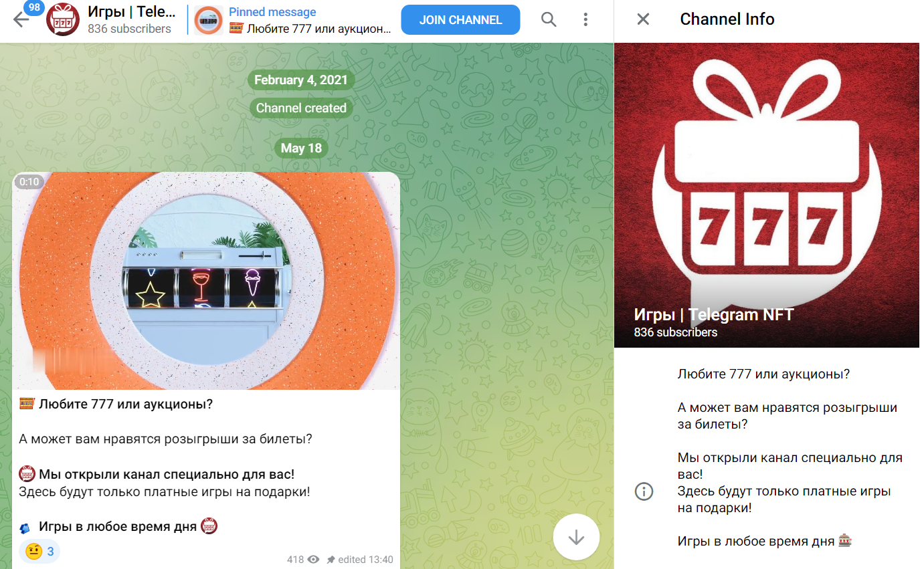Search in this channel
Image resolution: width=924 pixels, height=569 pixels.
coord(549,19)
